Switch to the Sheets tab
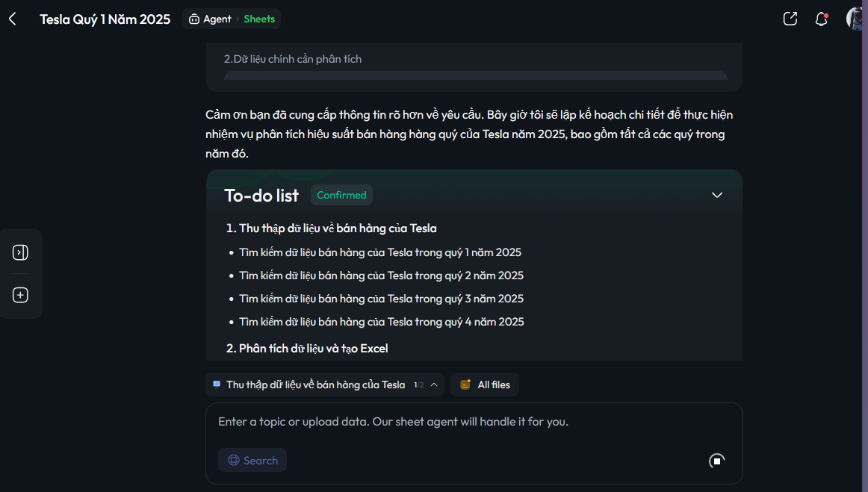The height and width of the screenshot is (492, 868). [x=259, y=19]
